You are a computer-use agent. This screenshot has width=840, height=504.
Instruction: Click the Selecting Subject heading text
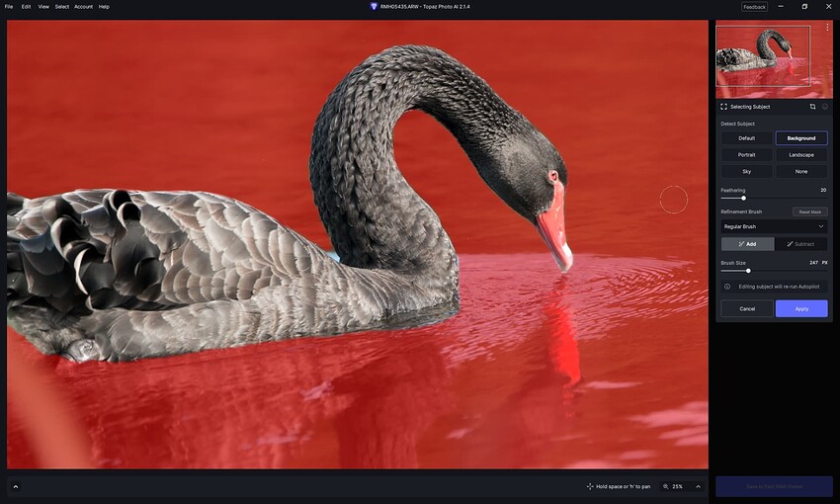pos(750,107)
